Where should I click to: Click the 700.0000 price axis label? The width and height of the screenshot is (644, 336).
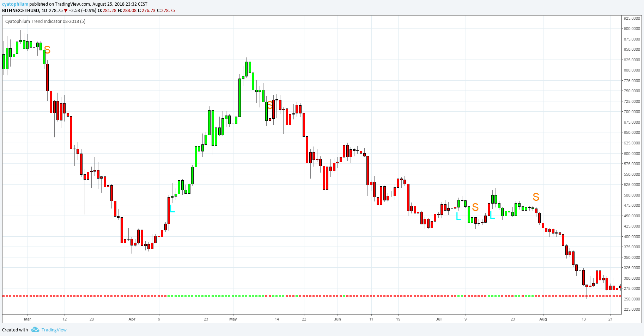(x=632, y=112)
